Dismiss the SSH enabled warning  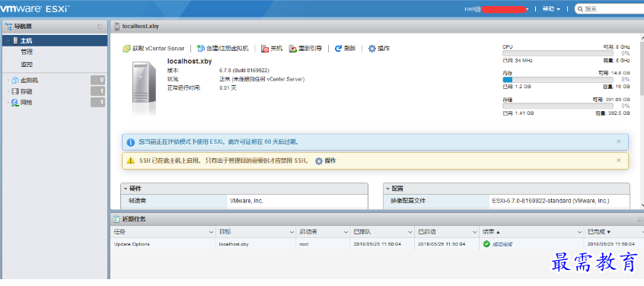(619, 160)
